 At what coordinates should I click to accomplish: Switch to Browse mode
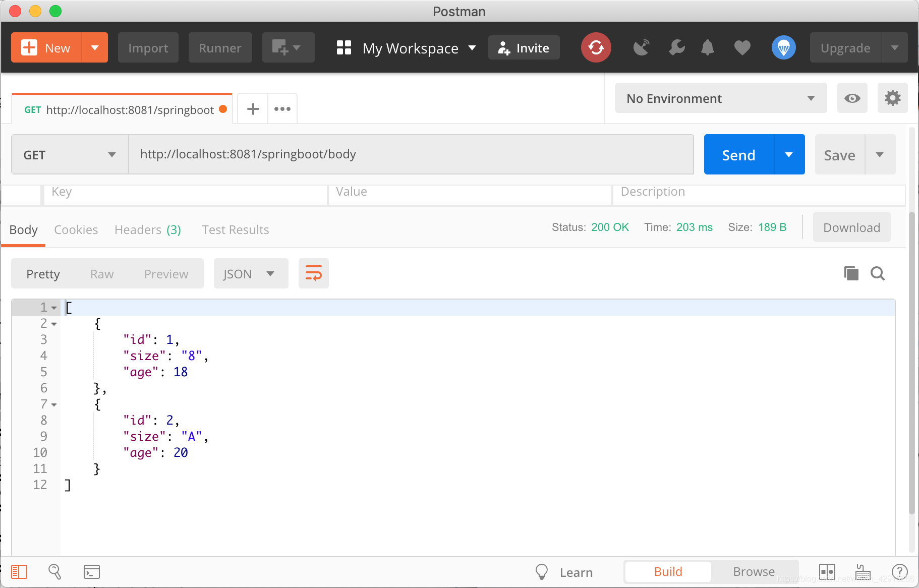click(x=754, y=571)
